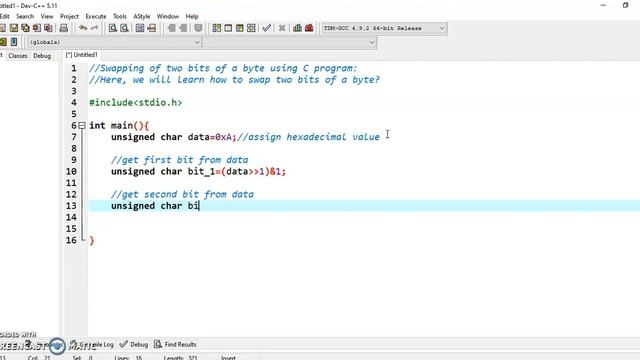Open the Project menu
The height and width of the screenshot is (360, 640).
[69, 16]
